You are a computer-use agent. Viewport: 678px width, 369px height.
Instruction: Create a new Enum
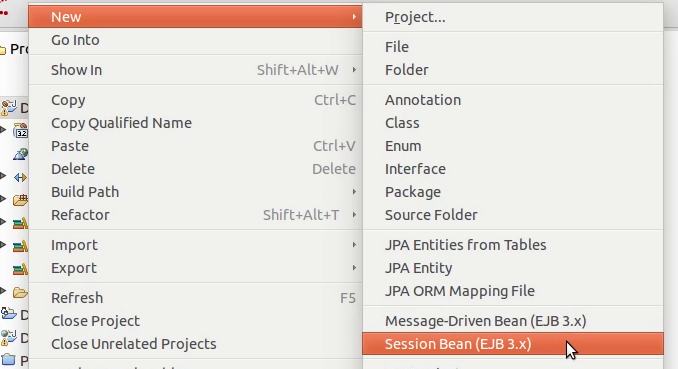[513, 146]
